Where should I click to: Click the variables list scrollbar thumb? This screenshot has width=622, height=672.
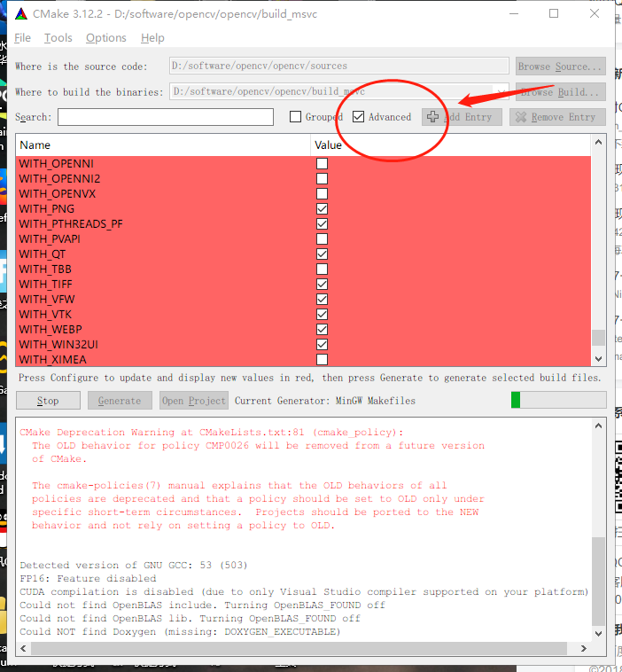tap(598, 337)
